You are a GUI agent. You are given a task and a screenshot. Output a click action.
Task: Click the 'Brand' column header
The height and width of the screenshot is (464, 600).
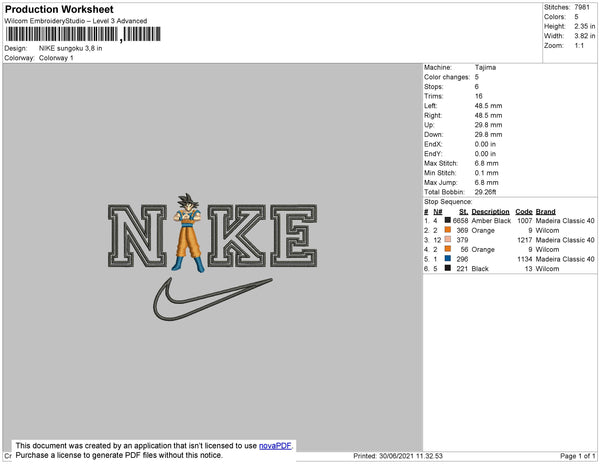545,211
